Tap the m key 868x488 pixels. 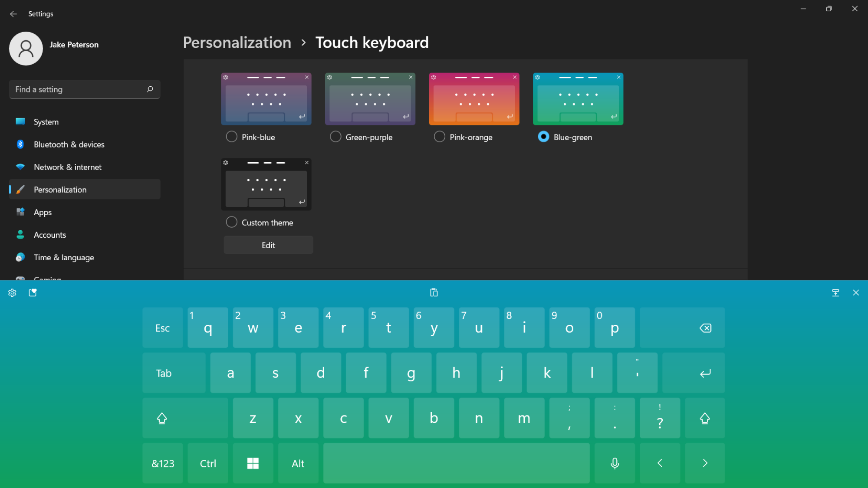tap(524, 418)
